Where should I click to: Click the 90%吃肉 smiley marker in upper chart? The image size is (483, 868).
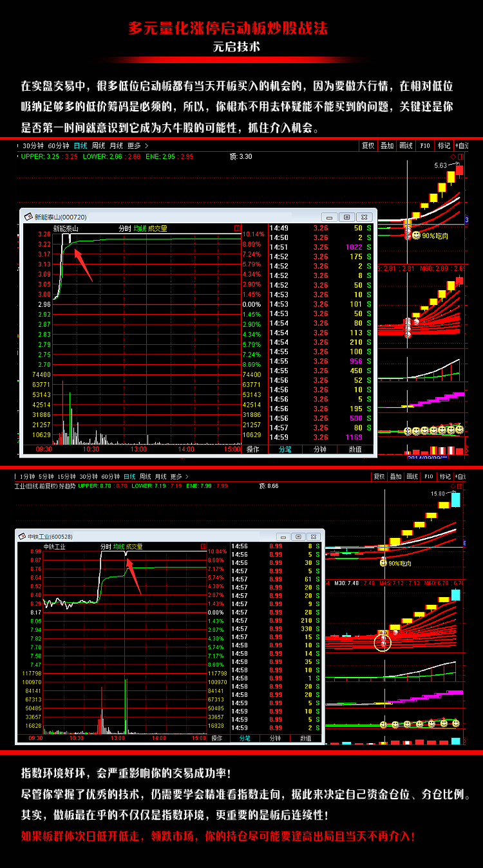[x=416, y=235]
